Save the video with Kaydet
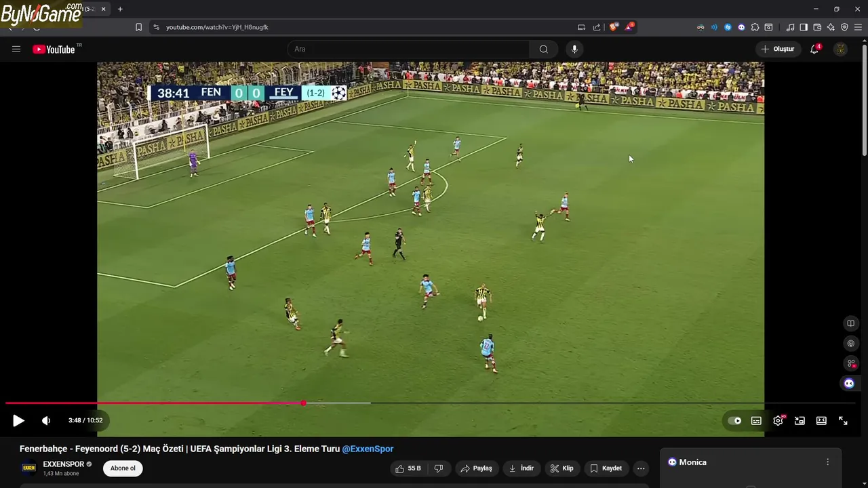 coord(606,468)
